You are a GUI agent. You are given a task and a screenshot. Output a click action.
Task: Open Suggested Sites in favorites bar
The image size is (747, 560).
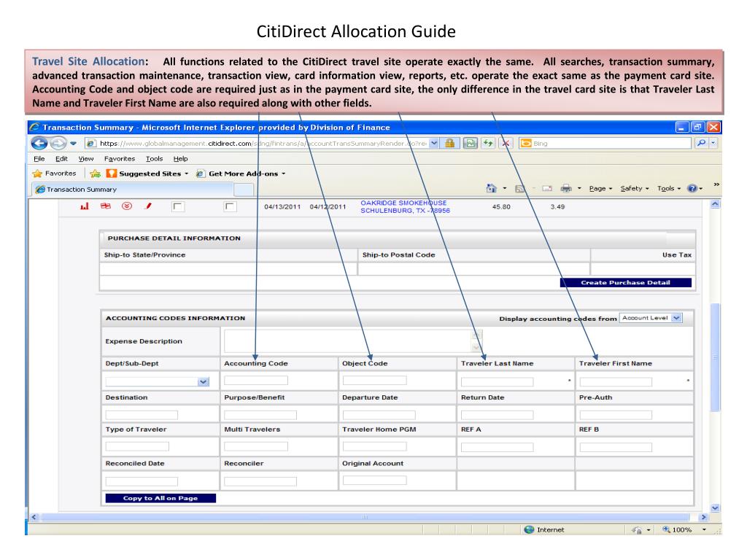coord(147,174)
